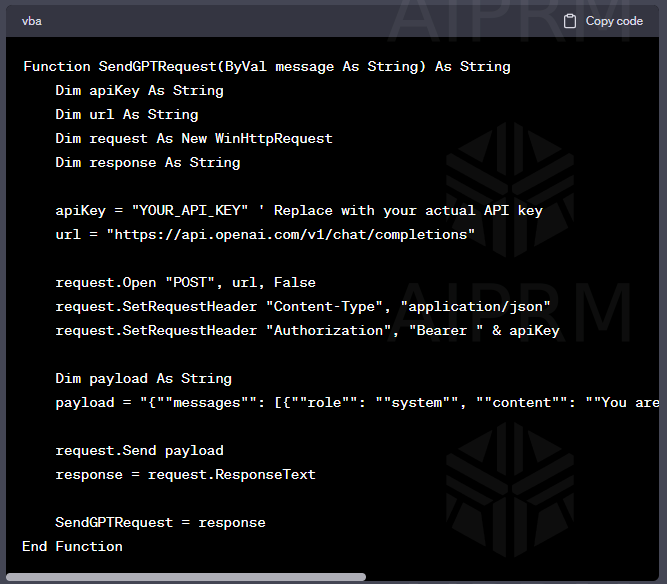Click the clipboard icon beside Copy code
This screenshot has width=667, height=584.
(x=570, y=21)
